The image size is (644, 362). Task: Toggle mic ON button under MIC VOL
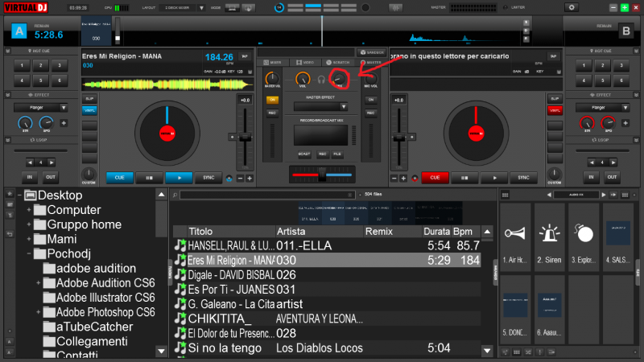(371, 100)
